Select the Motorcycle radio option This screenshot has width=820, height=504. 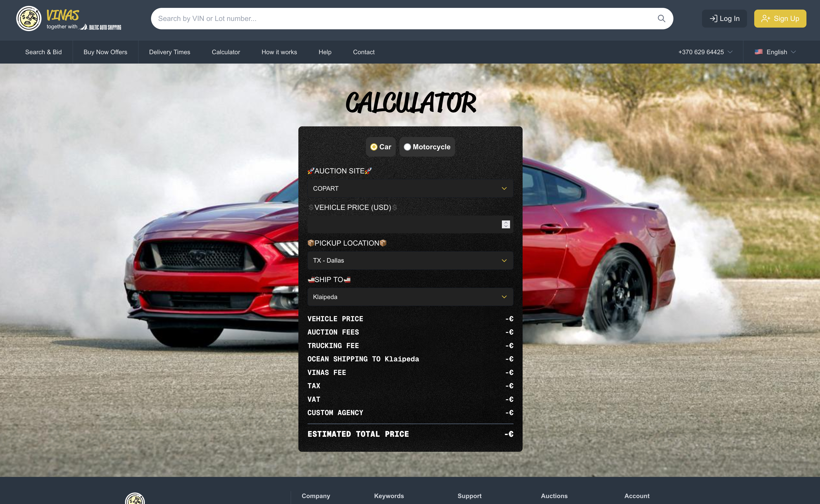pyautogui.click(x=407, y=147)
